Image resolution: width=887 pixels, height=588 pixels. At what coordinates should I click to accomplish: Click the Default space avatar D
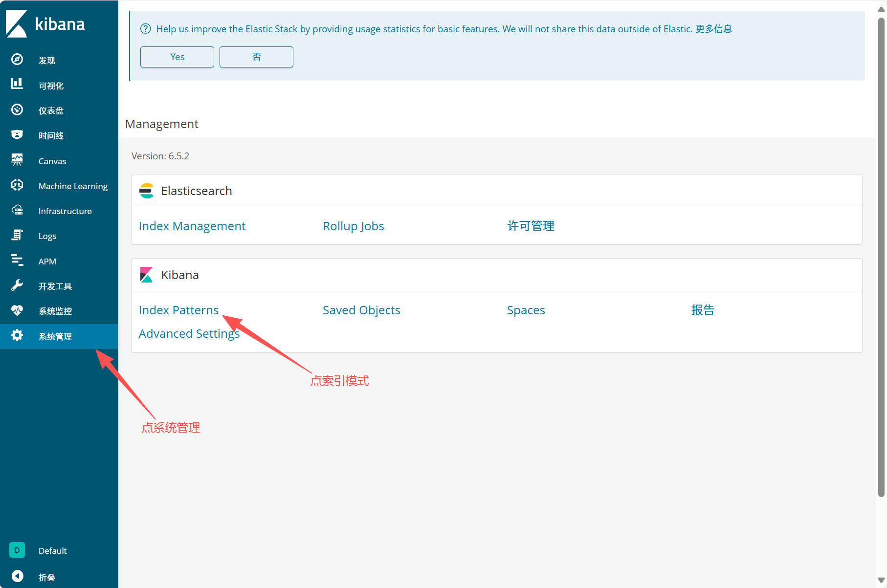pos(17,550)
